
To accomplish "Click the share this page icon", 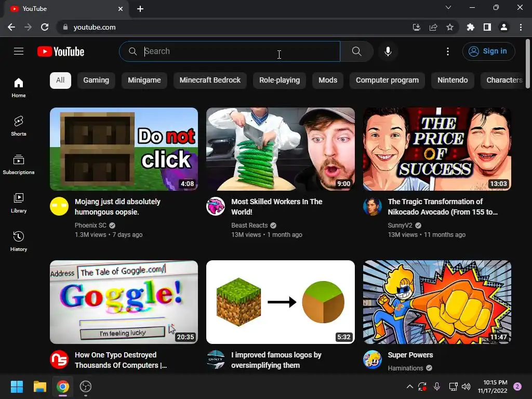I will 433,27.
